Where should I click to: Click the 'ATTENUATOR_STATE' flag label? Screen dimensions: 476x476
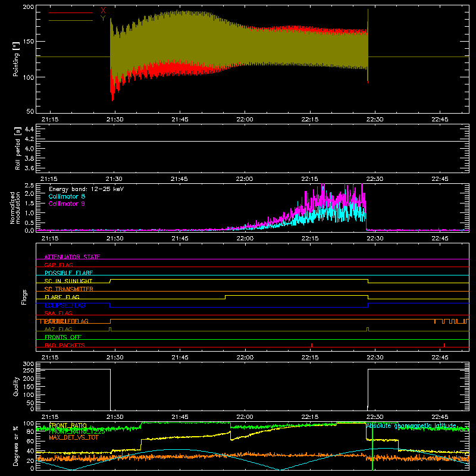click(x=72, y=257)
